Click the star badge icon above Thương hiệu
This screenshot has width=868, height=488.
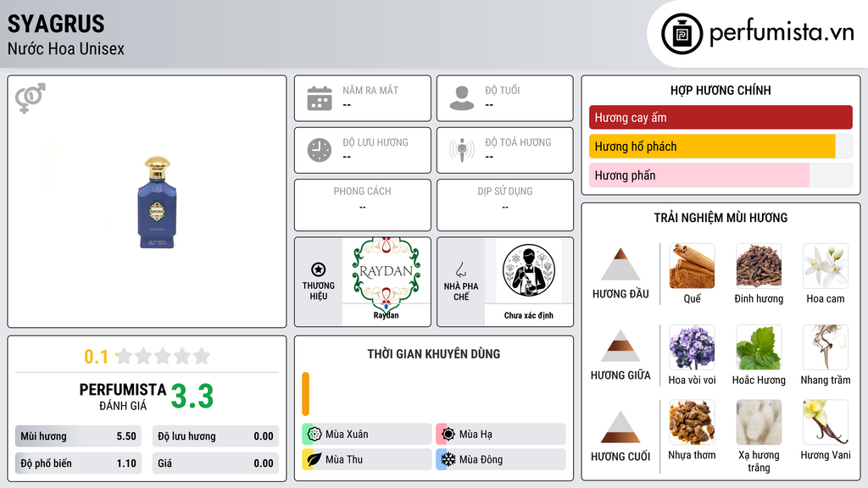click(319, 269)
